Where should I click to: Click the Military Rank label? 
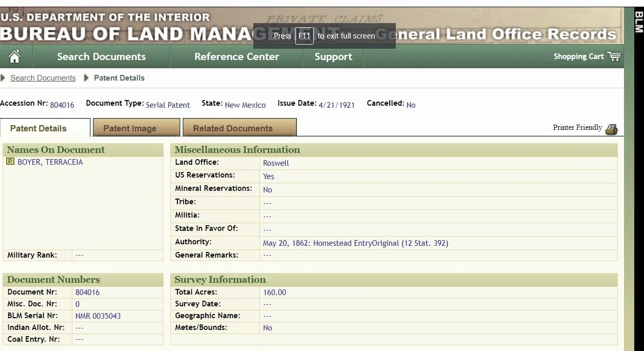click(x=32, y=255)
